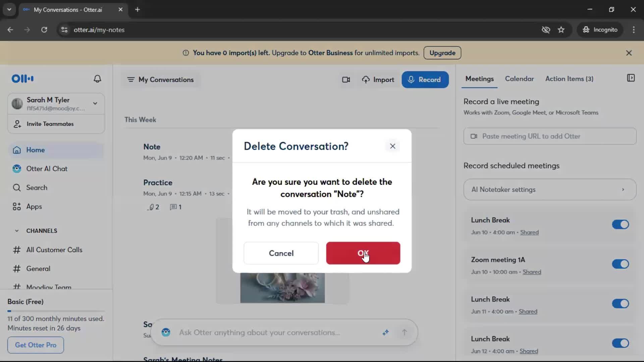This screenshot has height=362, width=644.
Task: Switch to the Meetings tab
Action: tap(479, 79)
